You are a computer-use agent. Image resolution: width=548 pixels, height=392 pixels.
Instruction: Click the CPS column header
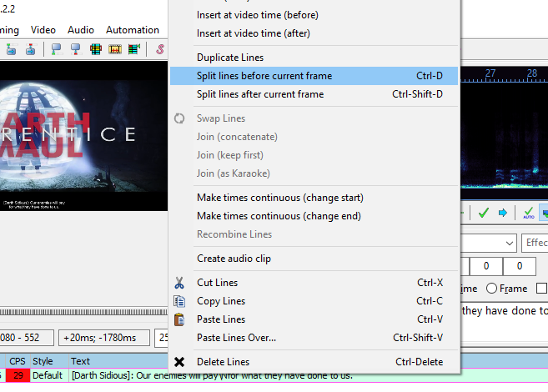click(18, 361)
